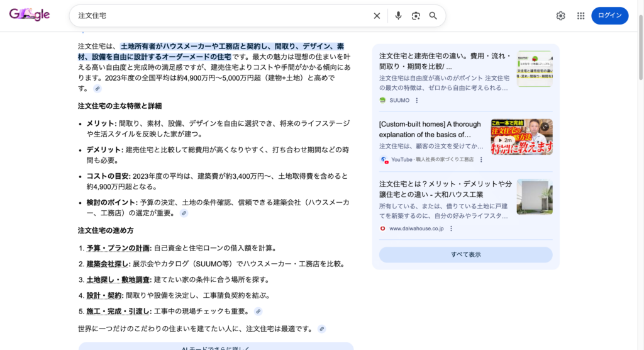Click the page vertical scrollbar thumb
644x350 pixels.
point(641,47)
